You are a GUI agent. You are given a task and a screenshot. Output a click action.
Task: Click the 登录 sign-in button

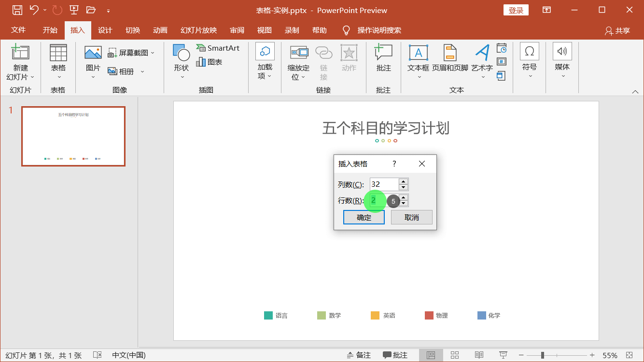516,10
